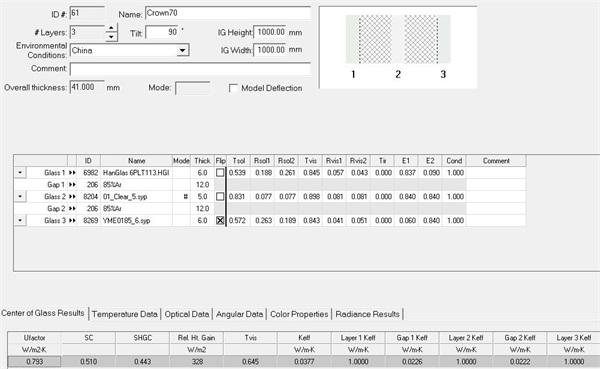Click the SC result value 0.510

[88, 362]
